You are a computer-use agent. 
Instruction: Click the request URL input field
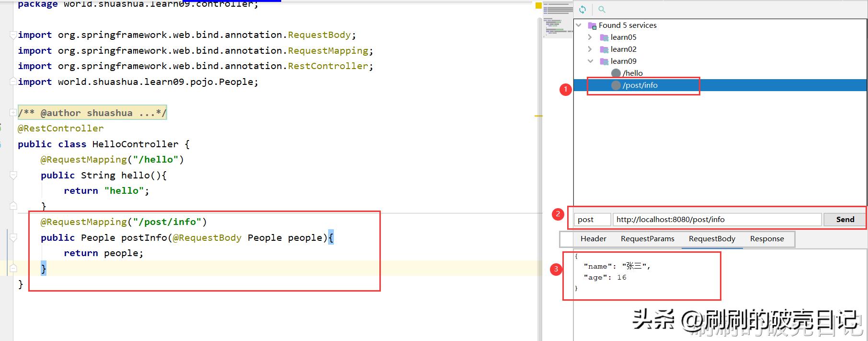pyautogui.click(x=717, y=220)
